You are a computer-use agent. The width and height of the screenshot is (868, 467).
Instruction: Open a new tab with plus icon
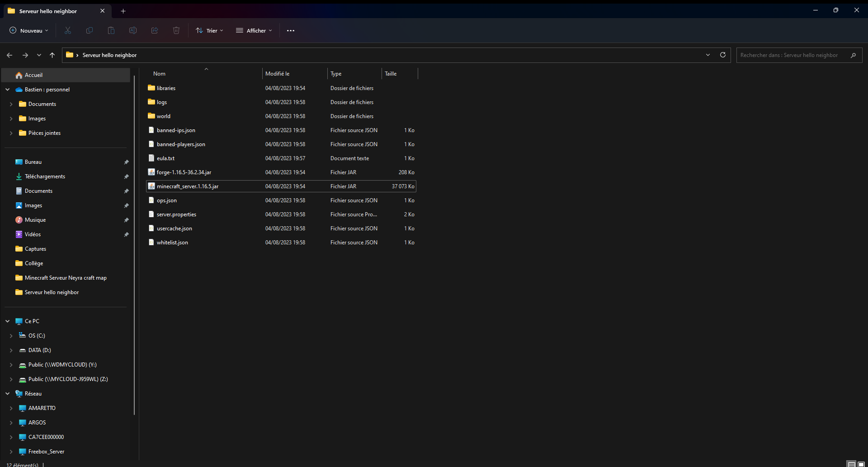tap(123, 11)
